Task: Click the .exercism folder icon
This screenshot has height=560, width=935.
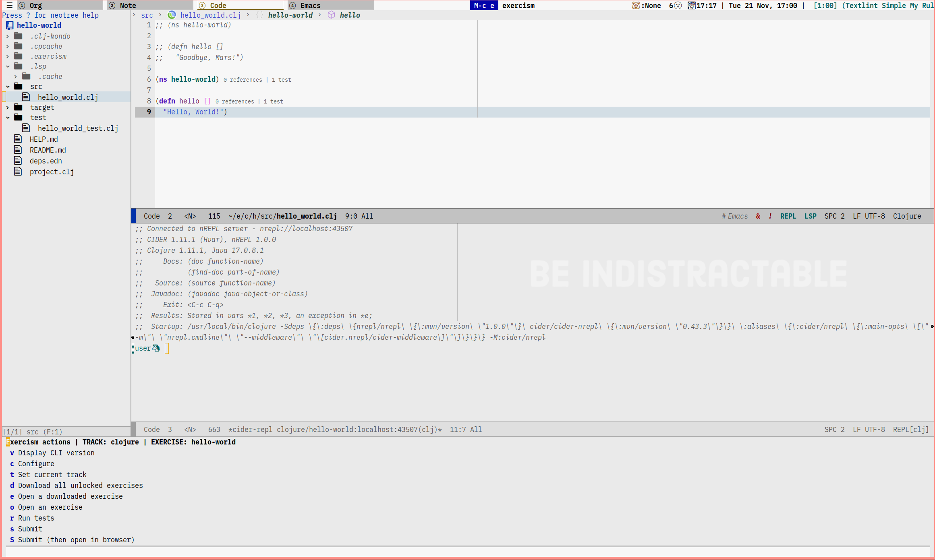Action: click(18, 56)
